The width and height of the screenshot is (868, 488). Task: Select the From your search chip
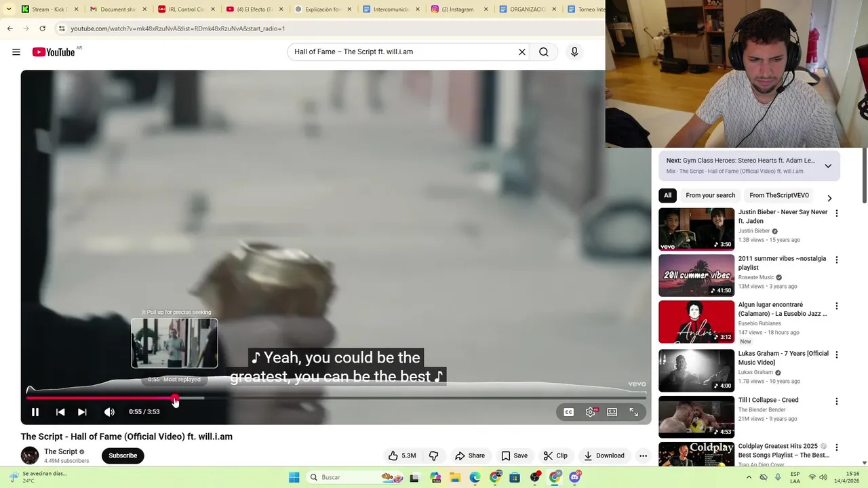pos(710,195)
